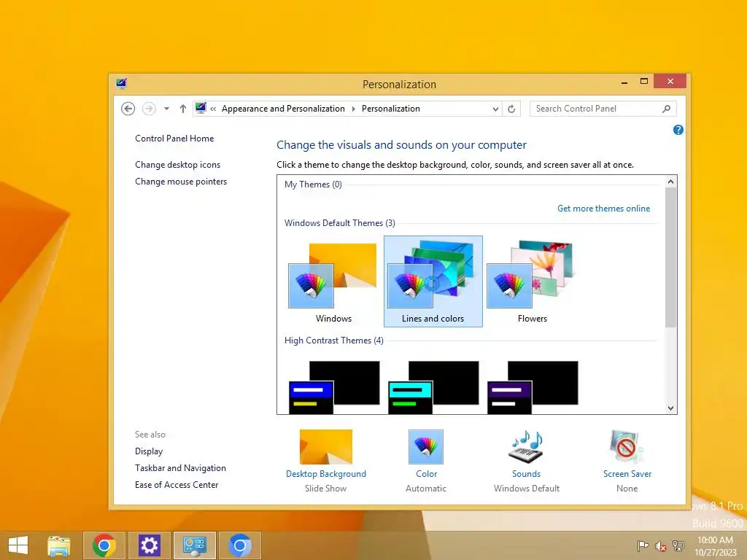Open the blue Chromium taskbar icon

pos(239,545)
